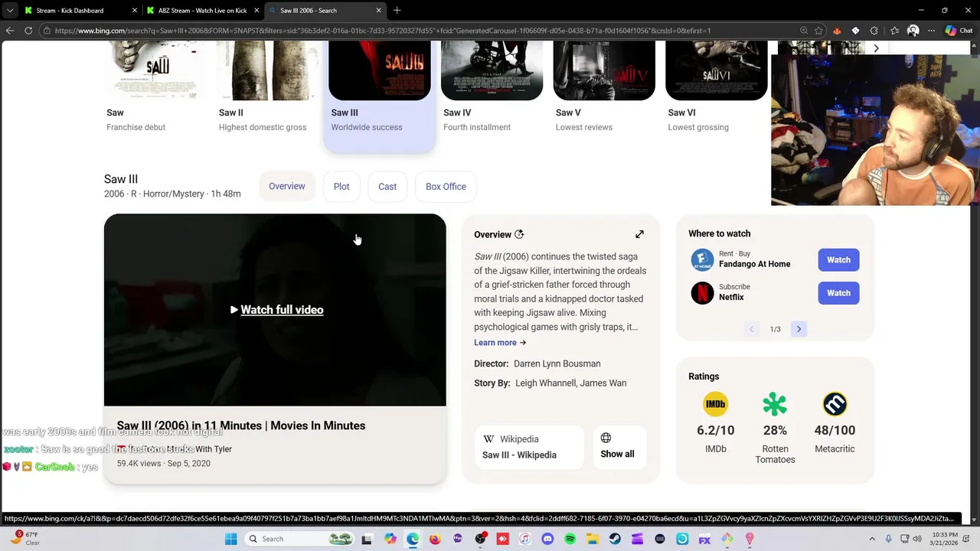
Task: Select the highlighted Saw III card
Action: 380,96
